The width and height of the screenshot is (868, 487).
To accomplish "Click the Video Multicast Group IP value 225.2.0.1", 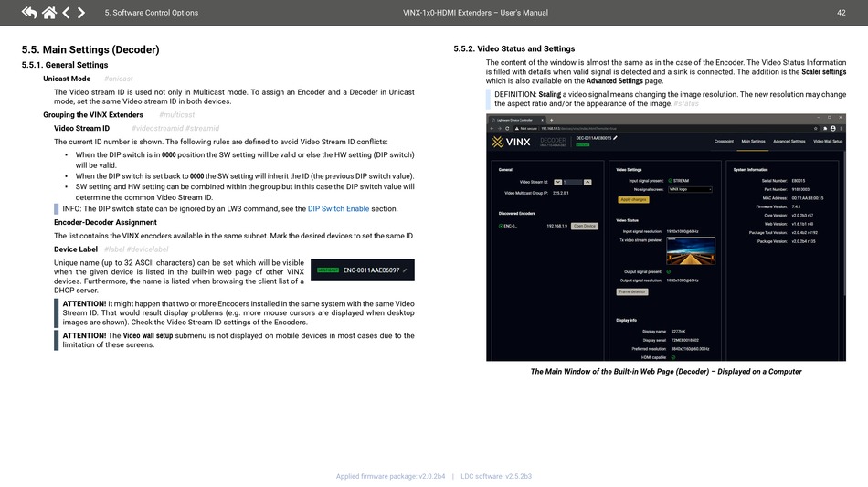I will 560,193.
